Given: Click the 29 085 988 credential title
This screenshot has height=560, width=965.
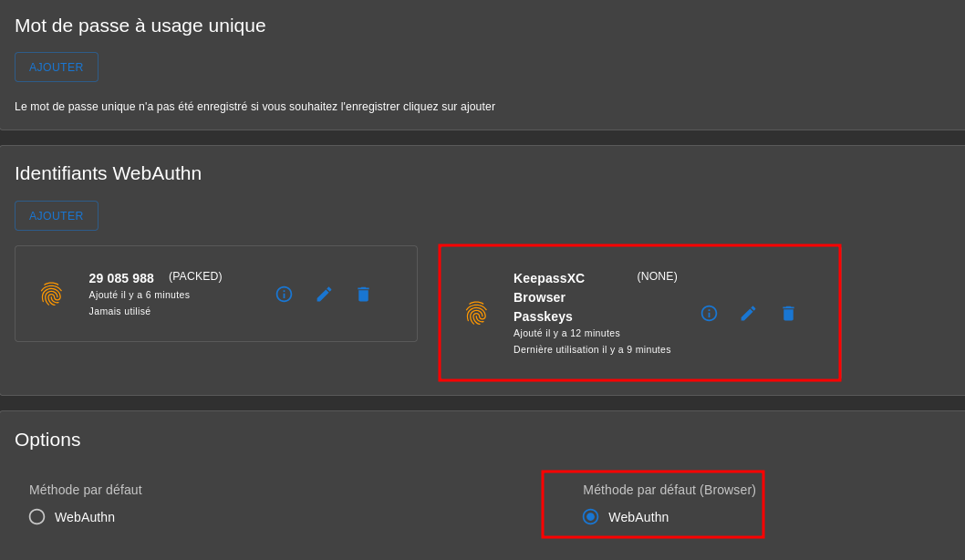Looking at the screenshot, I should (x=121, y=278).
